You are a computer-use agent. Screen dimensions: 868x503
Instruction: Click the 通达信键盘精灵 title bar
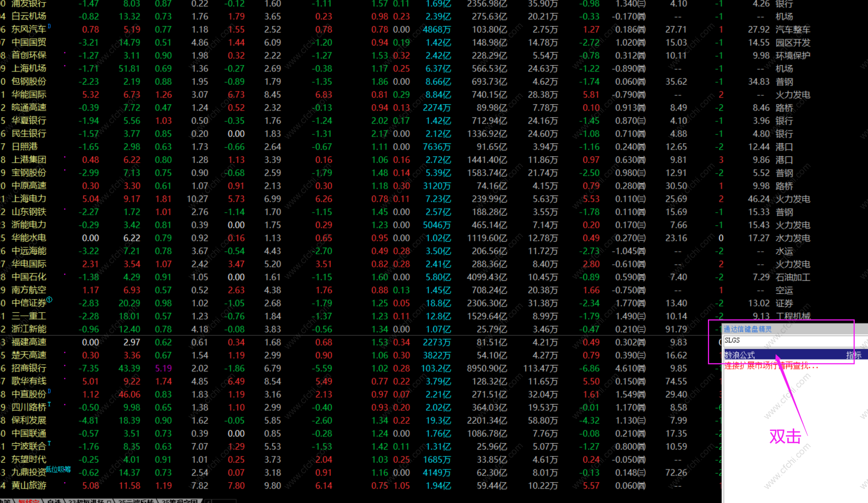click(748, 329)
